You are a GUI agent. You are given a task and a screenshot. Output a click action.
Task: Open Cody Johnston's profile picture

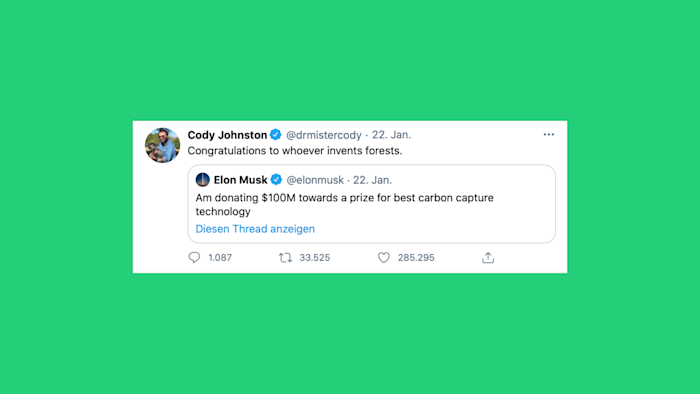tap(162, 145)
